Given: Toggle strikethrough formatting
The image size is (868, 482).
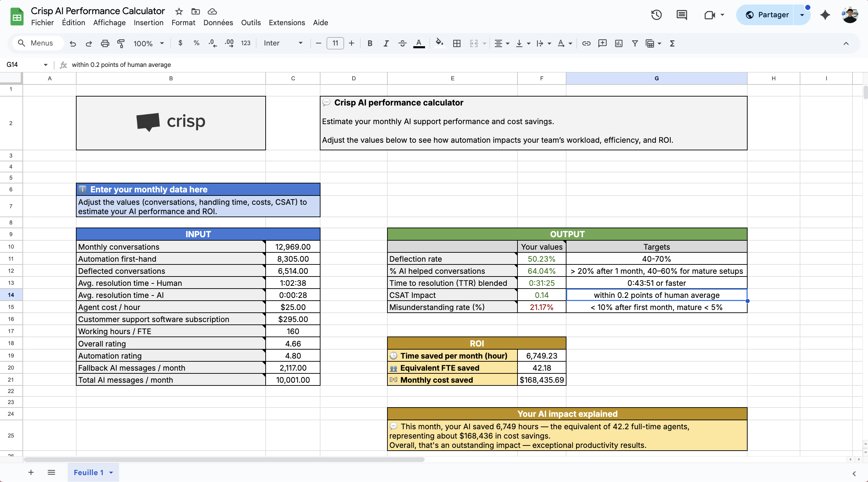Looking at the screenshot, I should [402, 43].
